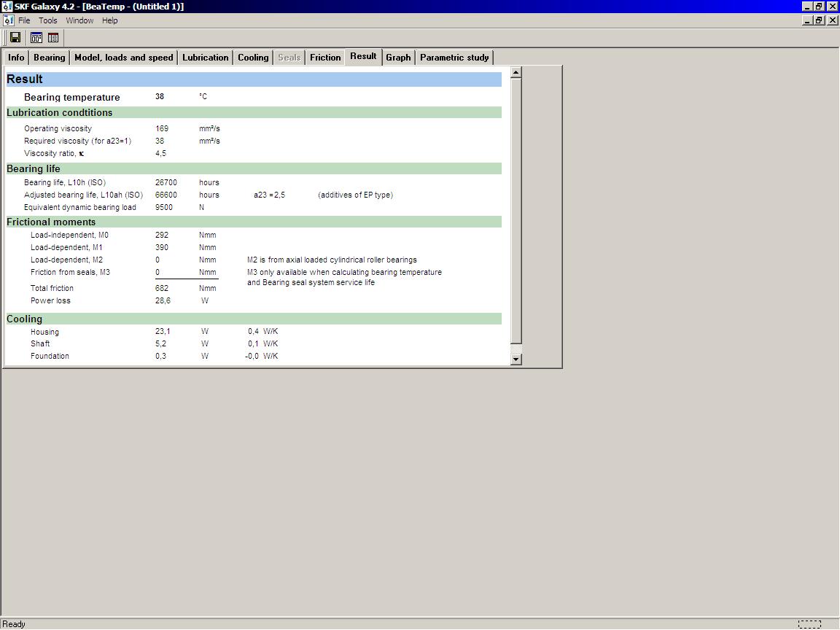Click the document icon beside the File menu
The height and width of the screenshot is (630, 840).
8,20
